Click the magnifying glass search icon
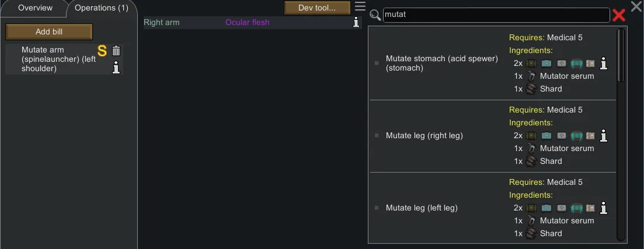 (375, 15)
